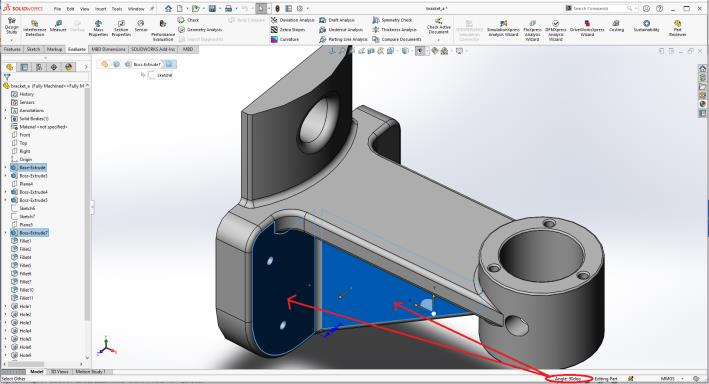Click Check Active Document

pyautogui.click(x=438, y=27)
